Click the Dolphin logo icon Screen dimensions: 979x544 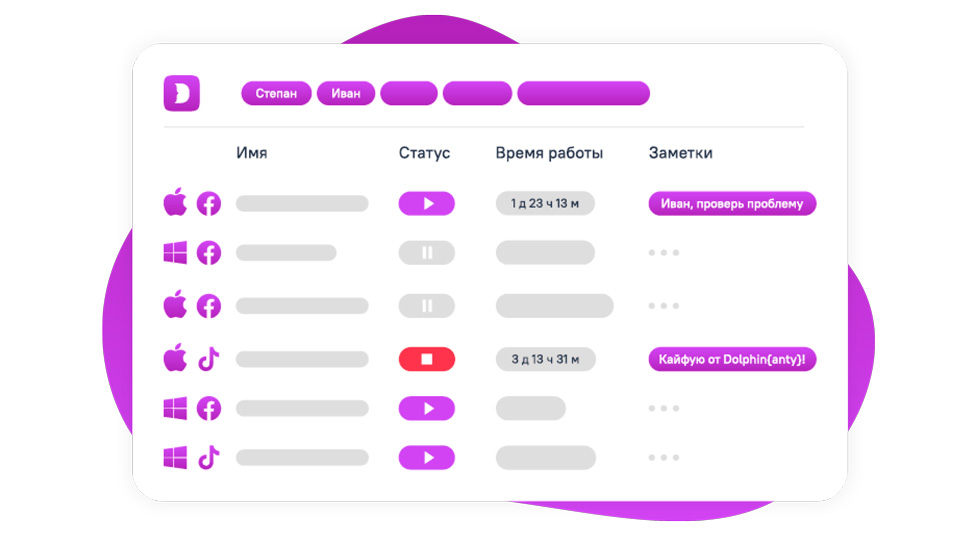point(182,93)
